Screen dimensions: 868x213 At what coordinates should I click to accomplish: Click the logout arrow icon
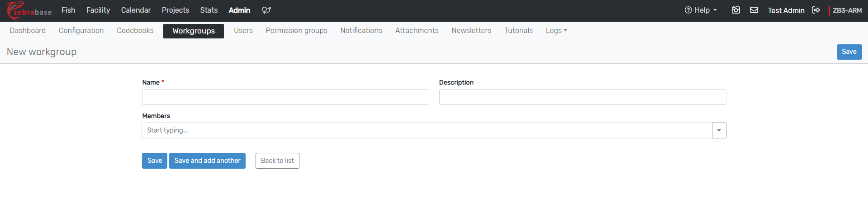click(x=816, y=10)
